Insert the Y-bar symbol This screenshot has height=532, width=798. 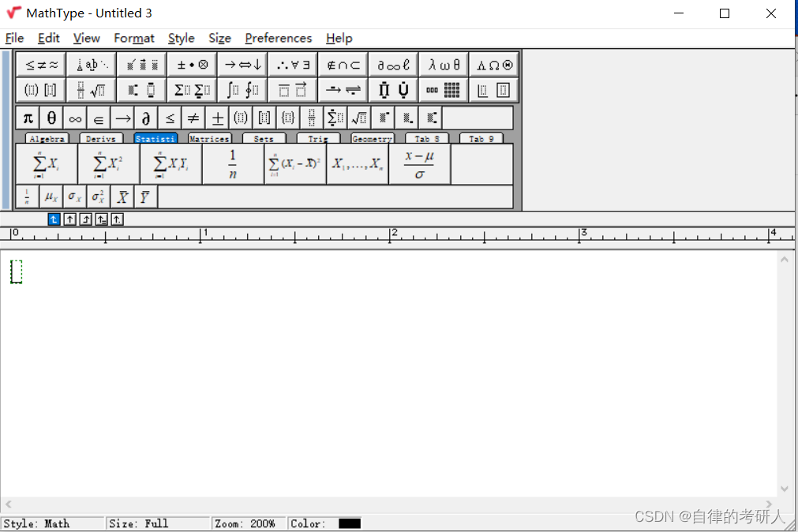coord(145,197)
